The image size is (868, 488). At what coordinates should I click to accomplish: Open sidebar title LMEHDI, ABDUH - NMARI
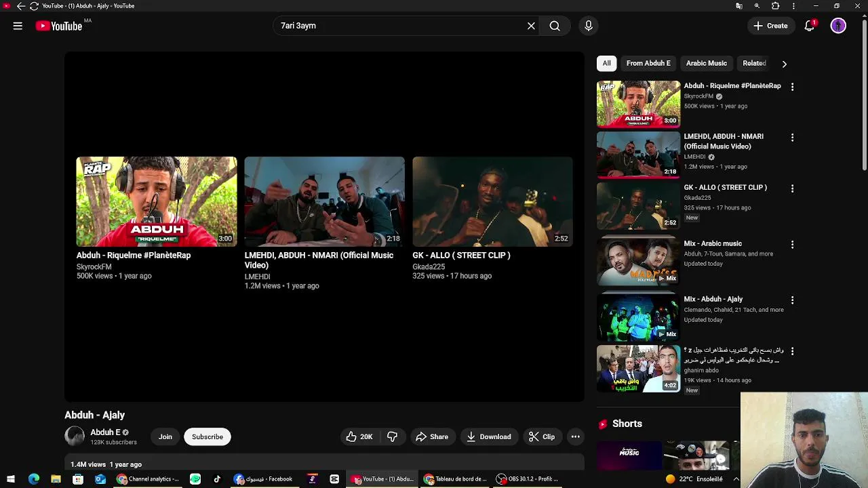coord(724,141)
